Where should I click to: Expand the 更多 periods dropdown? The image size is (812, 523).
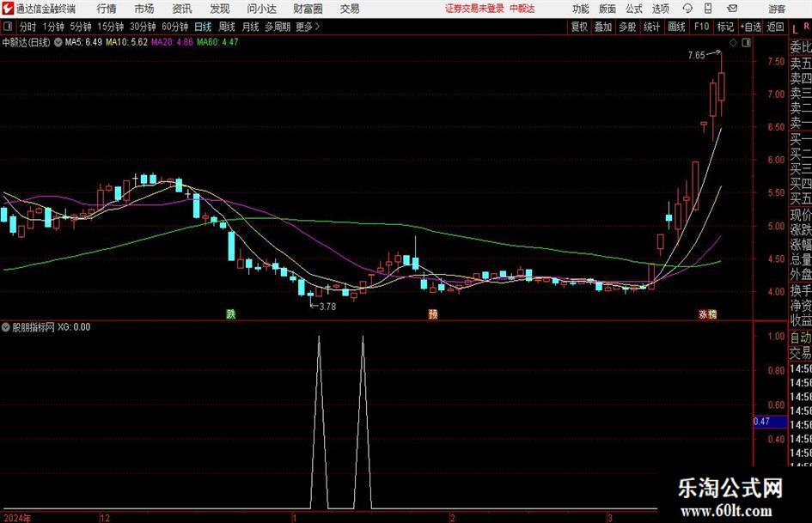click(308, 27)
